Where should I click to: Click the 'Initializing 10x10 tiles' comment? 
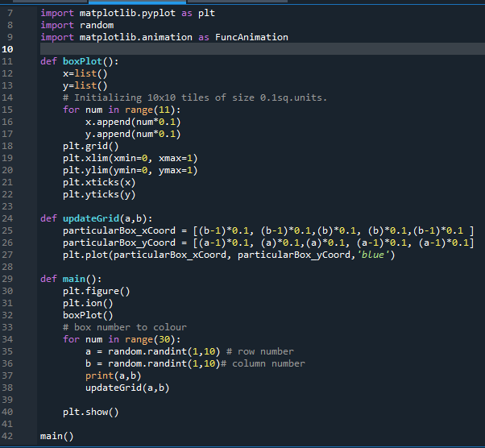click(195, 97)
